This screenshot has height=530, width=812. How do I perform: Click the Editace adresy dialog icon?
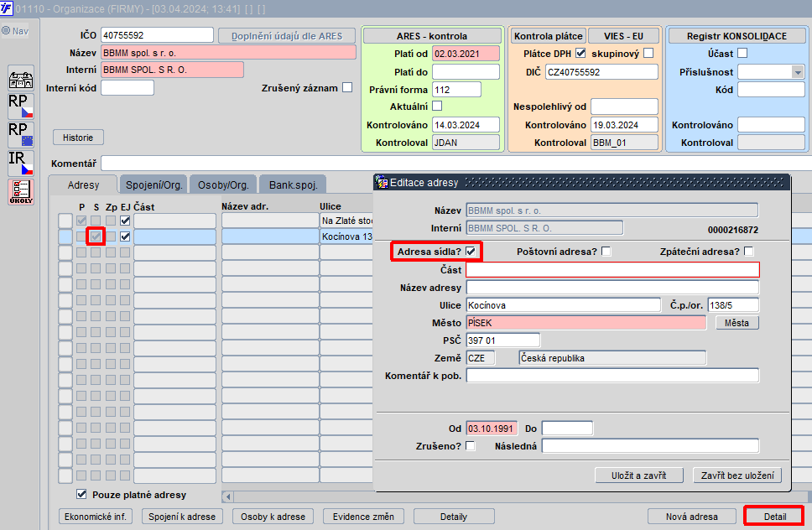point(383,182)
